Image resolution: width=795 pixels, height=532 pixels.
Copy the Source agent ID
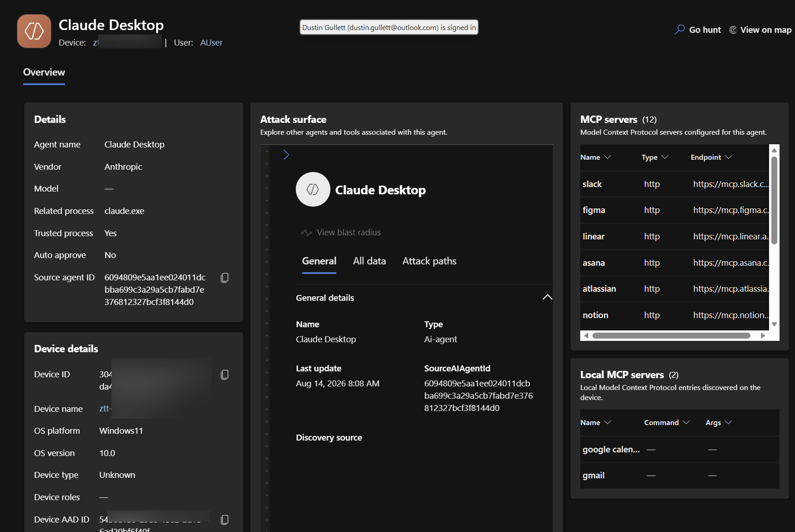pos(224,278)
